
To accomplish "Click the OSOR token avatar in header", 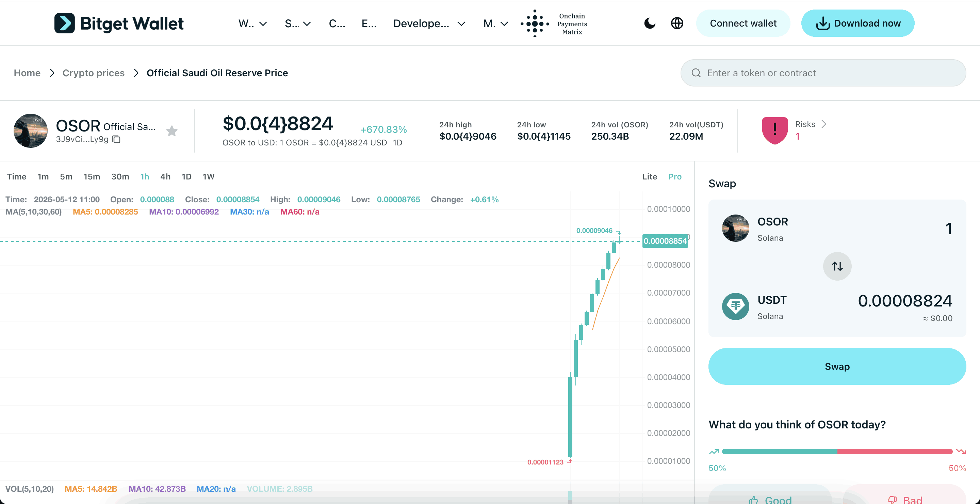I will pos(30,130).
